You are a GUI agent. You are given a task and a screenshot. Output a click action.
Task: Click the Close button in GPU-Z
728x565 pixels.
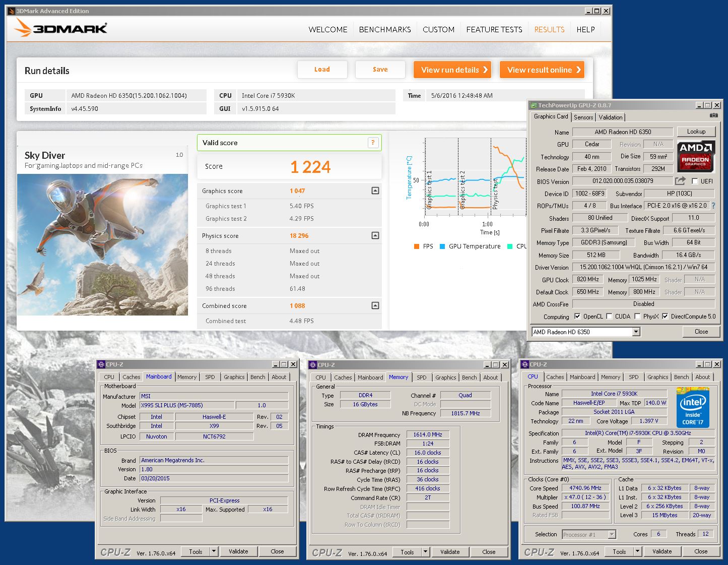pos(701,332)
